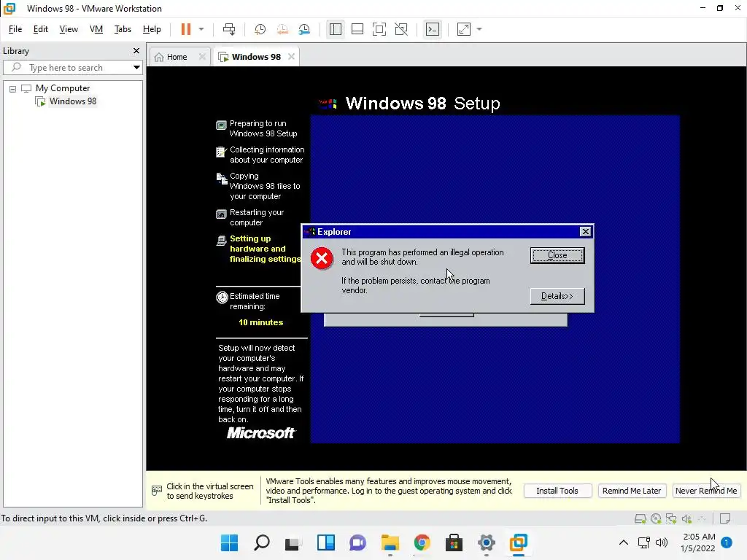Open the VM menu
This screenshot has width=747, height=560.
tap(96, 29)
